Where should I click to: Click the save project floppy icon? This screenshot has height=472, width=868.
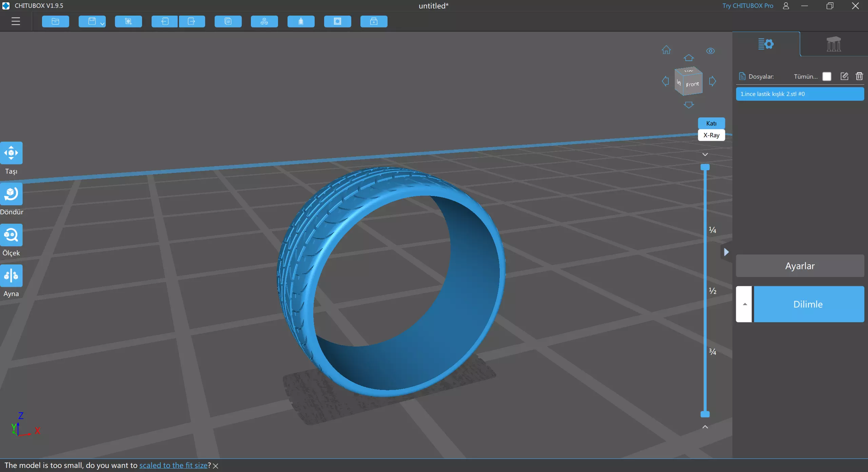[92, 21]
